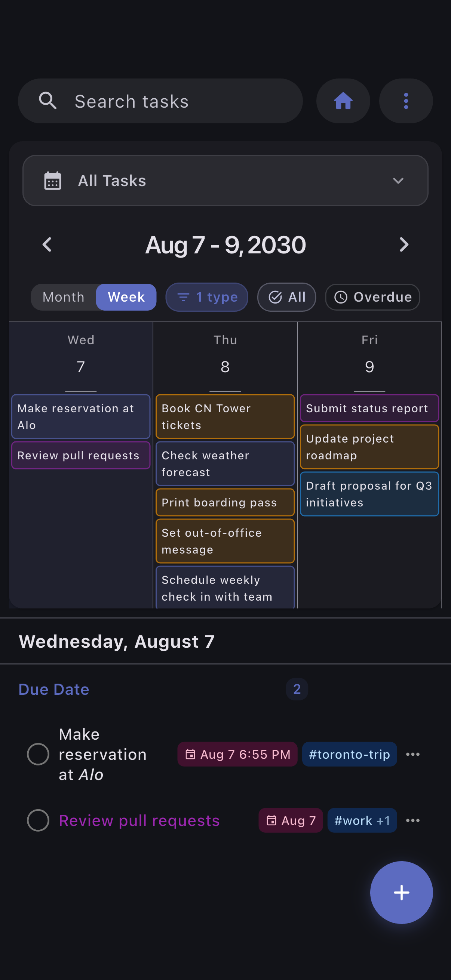Open the 1 type filter dropdown
The height and width of the screenshot is (980, 451).
pyautogui.click(x=207, y=297)
